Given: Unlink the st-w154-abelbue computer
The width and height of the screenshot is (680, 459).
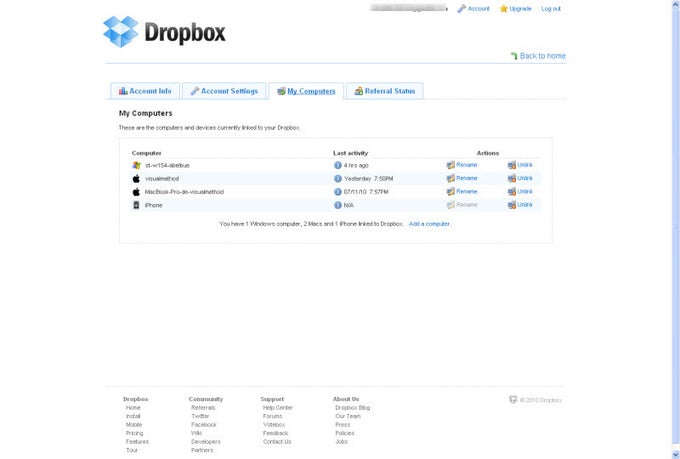Looking at the screenshot, I should point(520,165).
